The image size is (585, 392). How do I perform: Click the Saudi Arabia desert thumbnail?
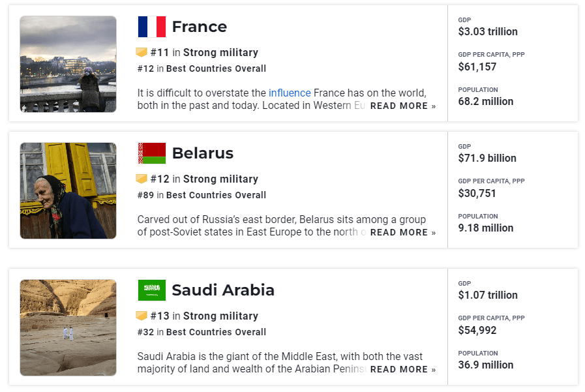click(68, 327)
